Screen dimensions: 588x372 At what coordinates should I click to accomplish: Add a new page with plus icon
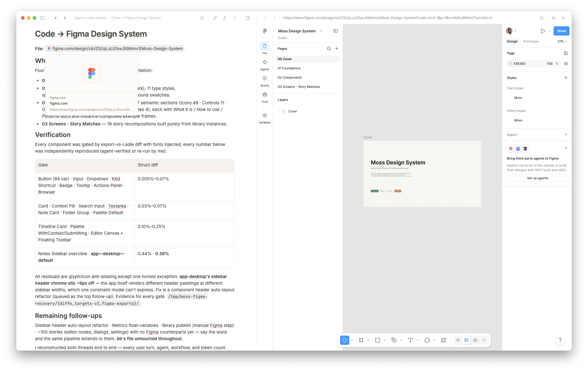click(x=337, y=49)
